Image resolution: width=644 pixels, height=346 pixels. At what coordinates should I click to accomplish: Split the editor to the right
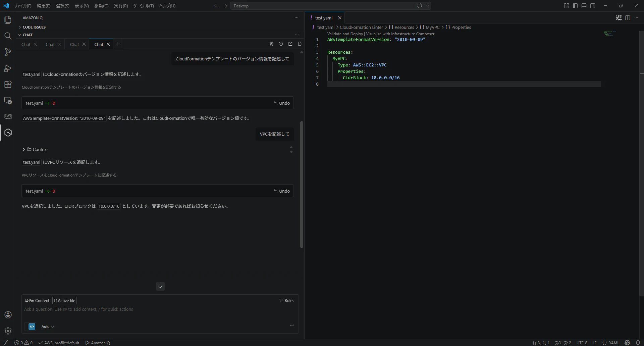[x=628, y=18]
